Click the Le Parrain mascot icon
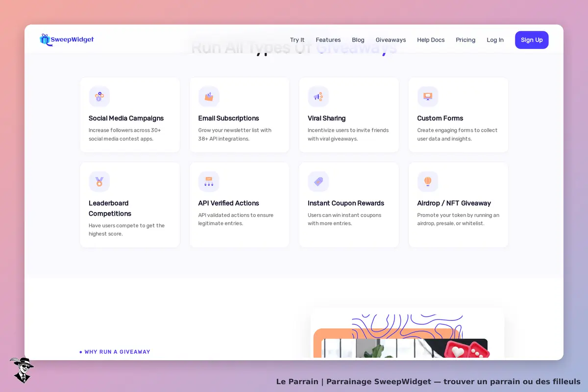The height and width of the screenshot is (392, 588). point(22,370)
